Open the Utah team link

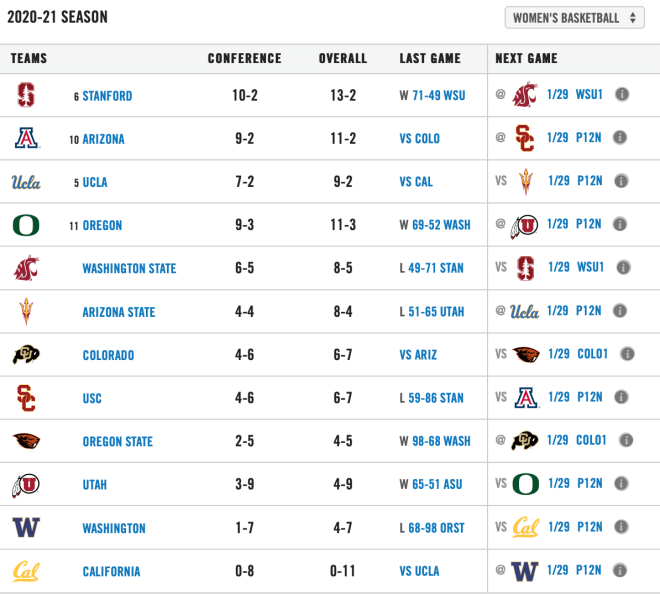pos(94,485)
